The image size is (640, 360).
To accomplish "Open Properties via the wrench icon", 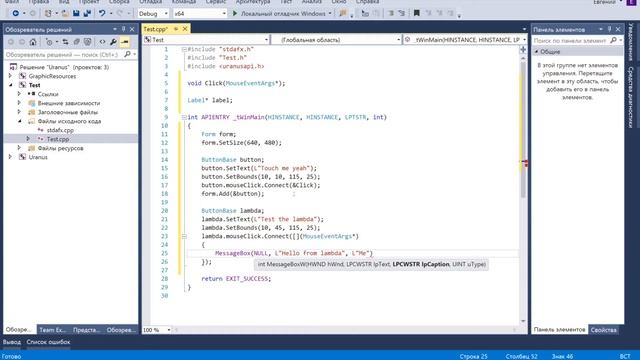I will click(x=113, y=42).
